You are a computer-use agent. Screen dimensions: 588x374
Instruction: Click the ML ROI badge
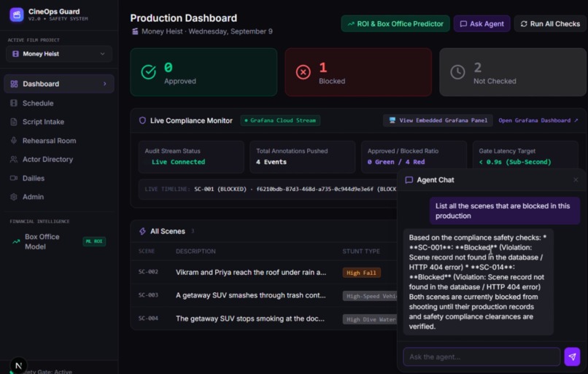pyautogui.click(x=94, y=241)
